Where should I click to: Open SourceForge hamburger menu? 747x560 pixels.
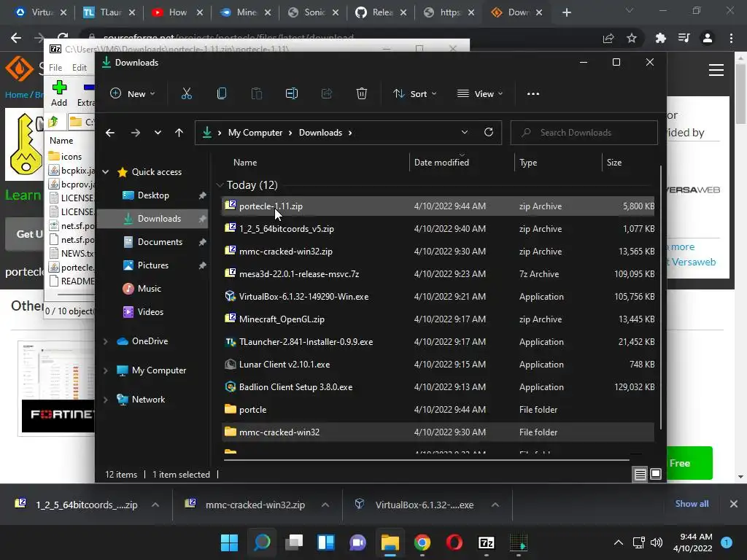tap(716, 71)
